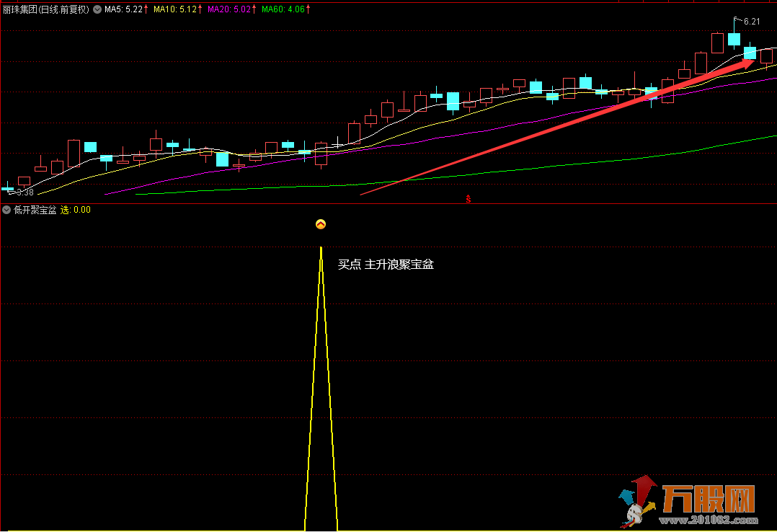Click the 选: 0.00 indicator value
The image size is (777, 532).
tap(75, 210)
